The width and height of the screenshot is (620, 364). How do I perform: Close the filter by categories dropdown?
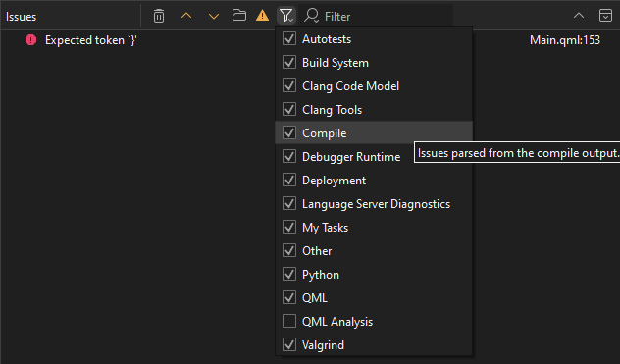pyautogui.click(x=286, y=16)
